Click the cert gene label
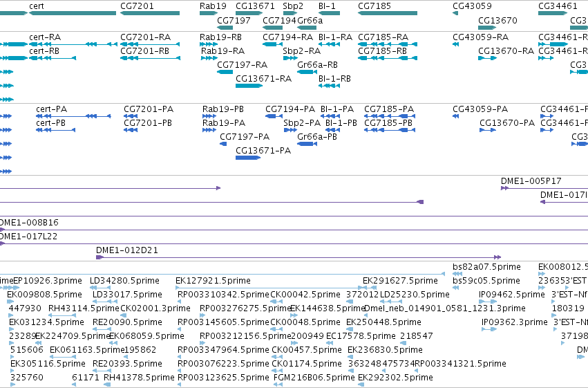Image resolution: width=588 pixels, height=388 pixels. 37,6
